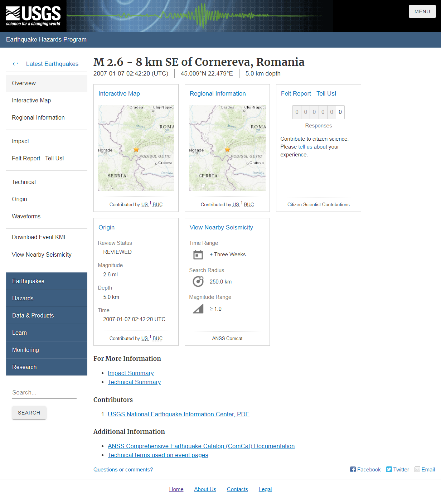Open the Monitoring navigation section
The height and width of the screenshot is (504, 441).
click(47, 350)
